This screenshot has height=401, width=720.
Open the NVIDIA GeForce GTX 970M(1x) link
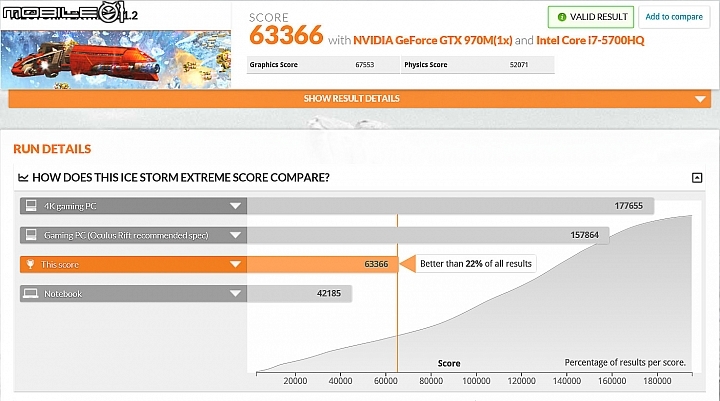(x=433, y=40)
